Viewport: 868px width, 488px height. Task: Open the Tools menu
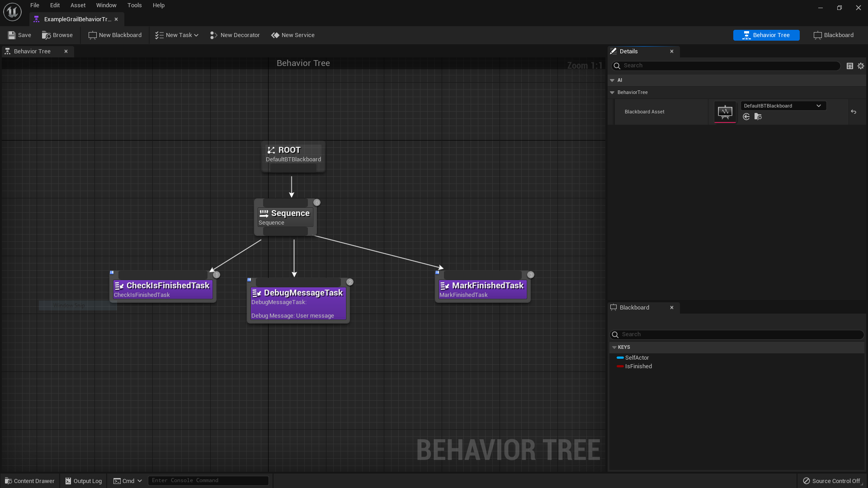coord(134,5)
